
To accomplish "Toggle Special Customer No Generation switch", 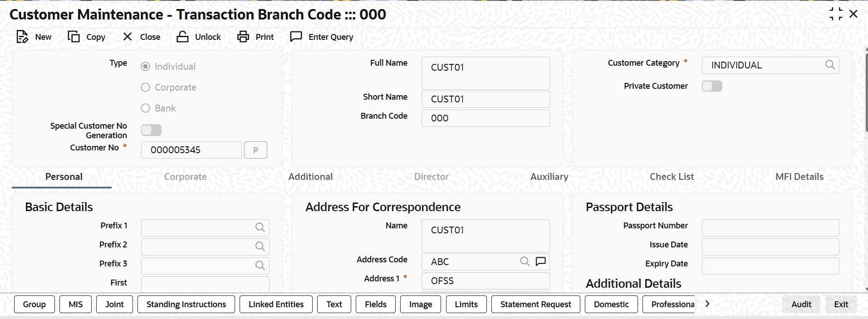I will [x=151, y=130].
